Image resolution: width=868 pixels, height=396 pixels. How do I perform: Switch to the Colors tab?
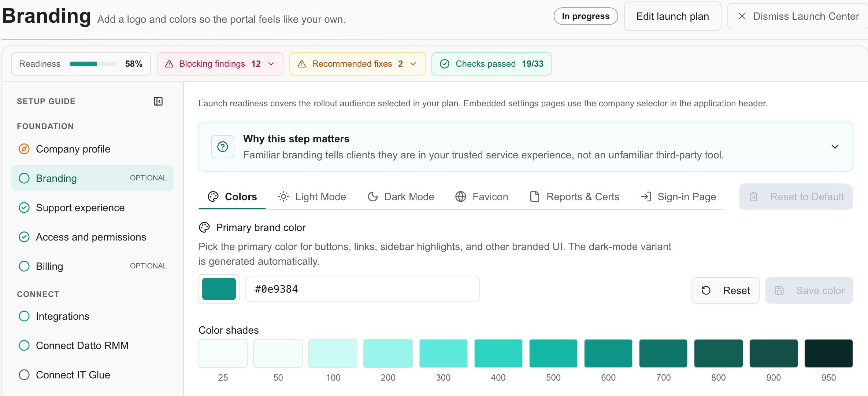point(232,197)
